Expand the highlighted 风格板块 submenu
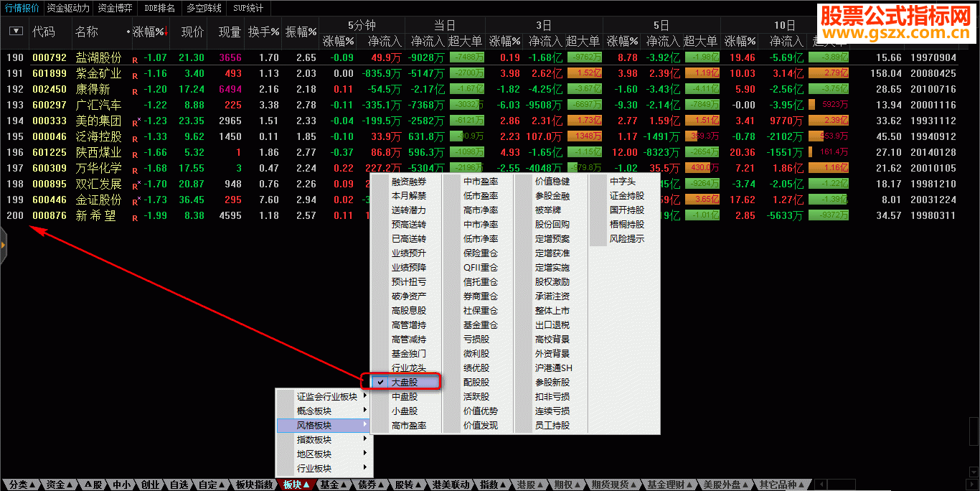The image size is (980, 491). click(x=324, y=425)
